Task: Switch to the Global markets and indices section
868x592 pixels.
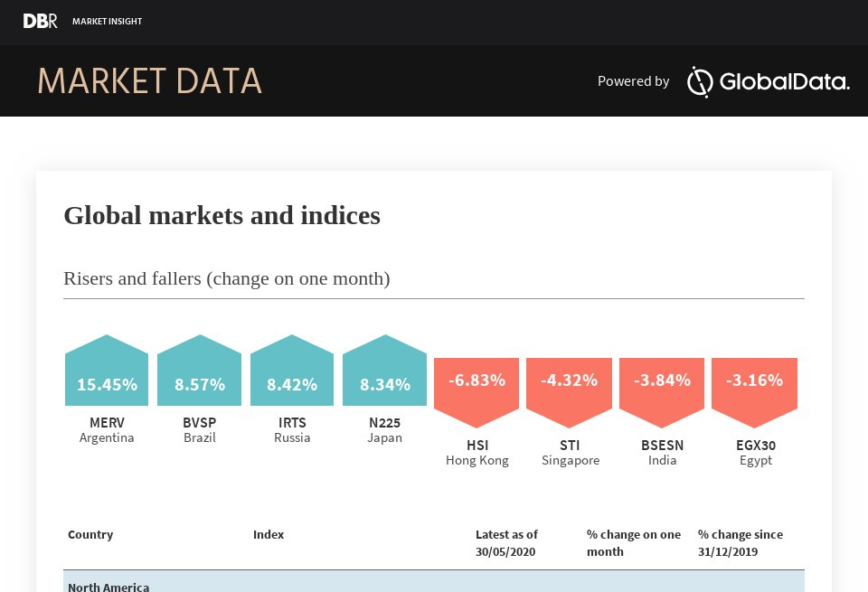Action: [222, 215]
